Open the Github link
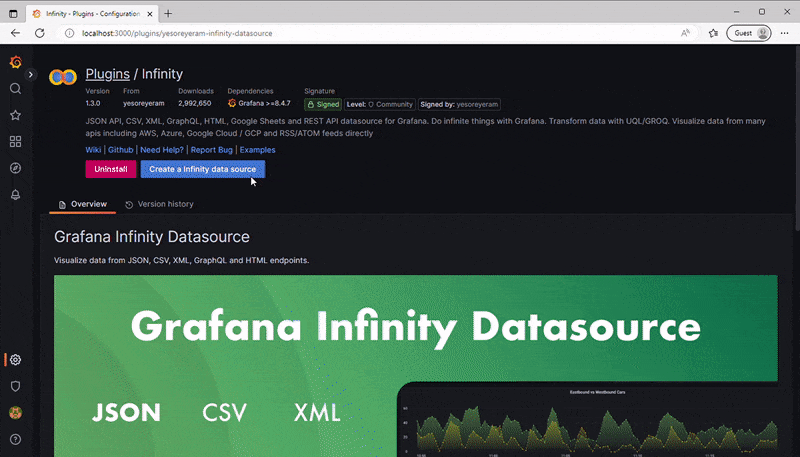 (x=120, y=150)
